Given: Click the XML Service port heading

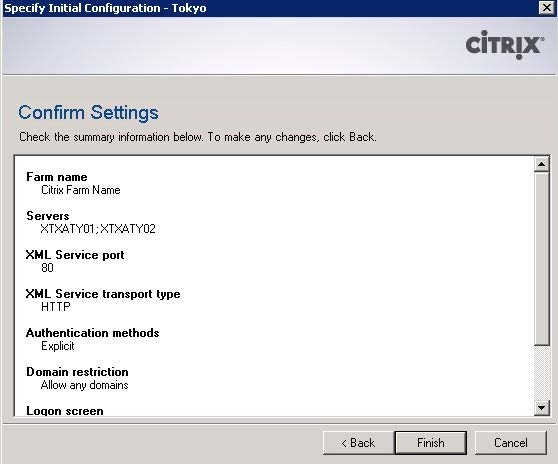Looking at the screenshot, I should (x=75, y=255).
